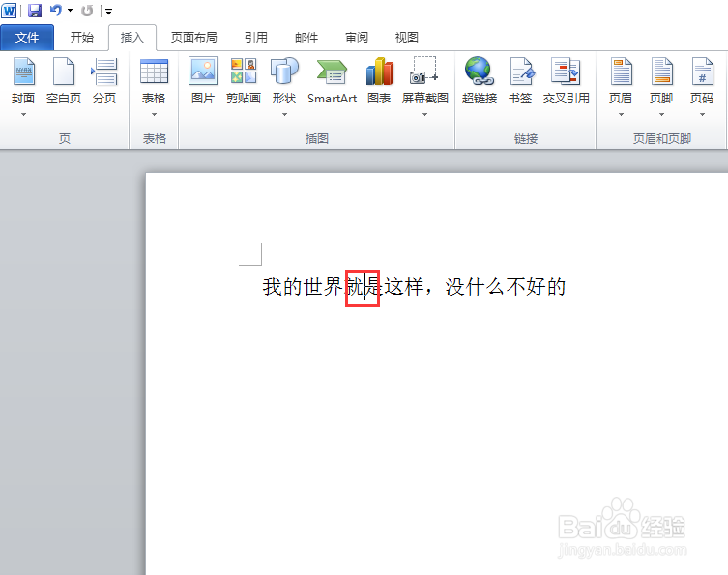Screen dimensions: 728x575
Task: Expand the 页脚 dropdown arrow
Action: point(661,115)
